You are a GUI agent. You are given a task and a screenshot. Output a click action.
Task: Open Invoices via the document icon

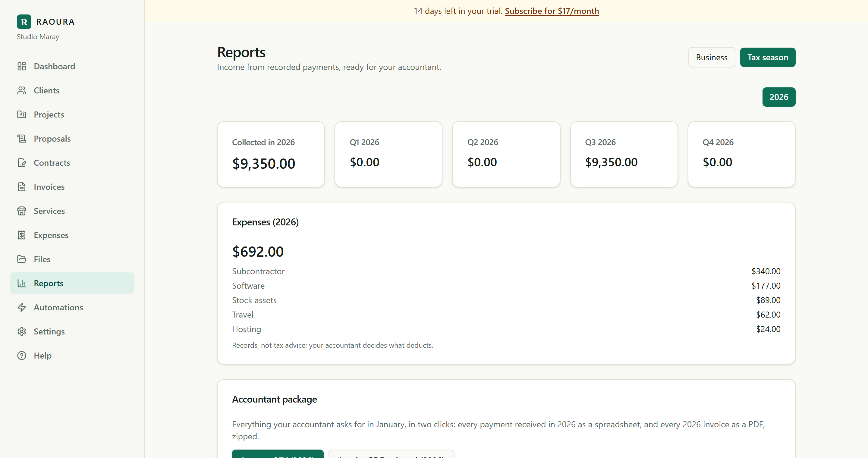coord(22,187)
